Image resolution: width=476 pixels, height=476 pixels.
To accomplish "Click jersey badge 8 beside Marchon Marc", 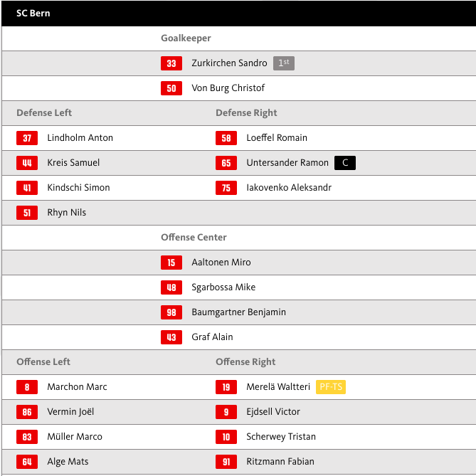I will click(x=27, y=387).
